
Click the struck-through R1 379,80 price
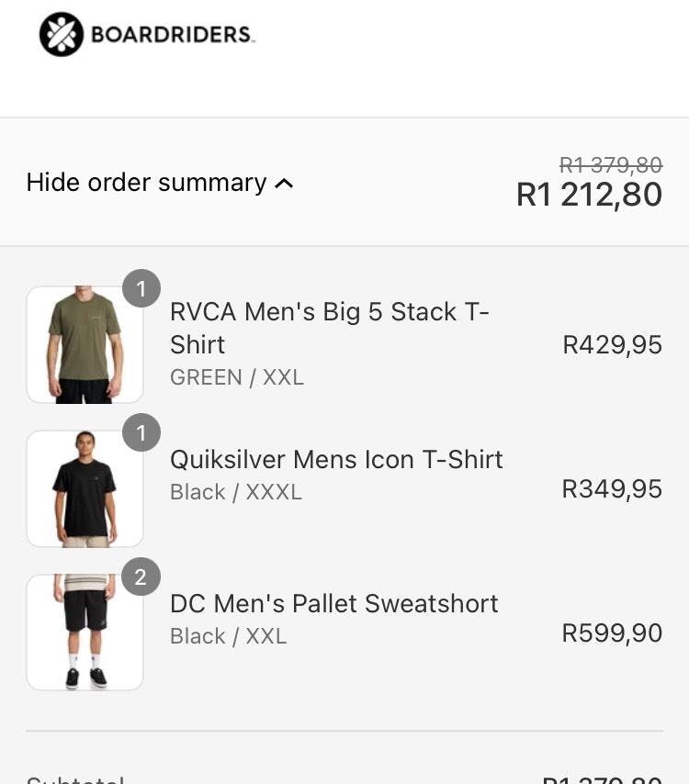point(610,165)
